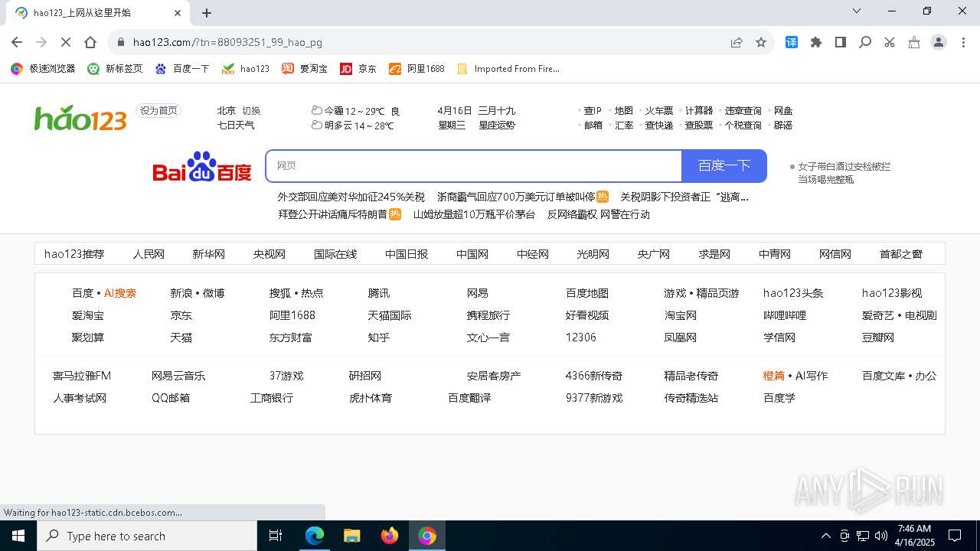Select the 首都之窗 tab
This screenshot has height=551, width=980.
coord(901,254)
